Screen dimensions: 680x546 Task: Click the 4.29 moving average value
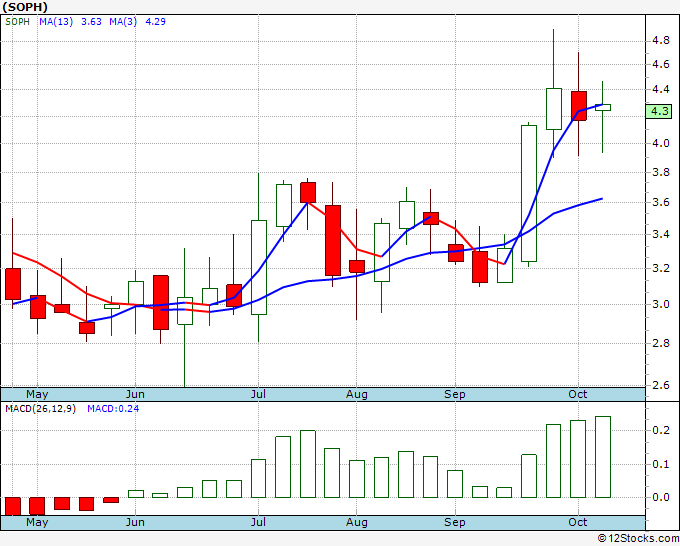[155, 22]
